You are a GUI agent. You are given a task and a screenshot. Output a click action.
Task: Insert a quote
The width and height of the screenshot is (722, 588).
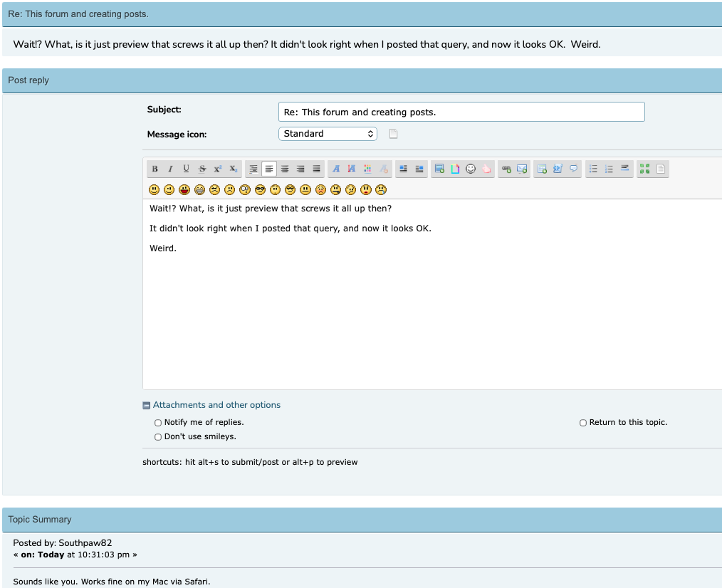point(573,169)
